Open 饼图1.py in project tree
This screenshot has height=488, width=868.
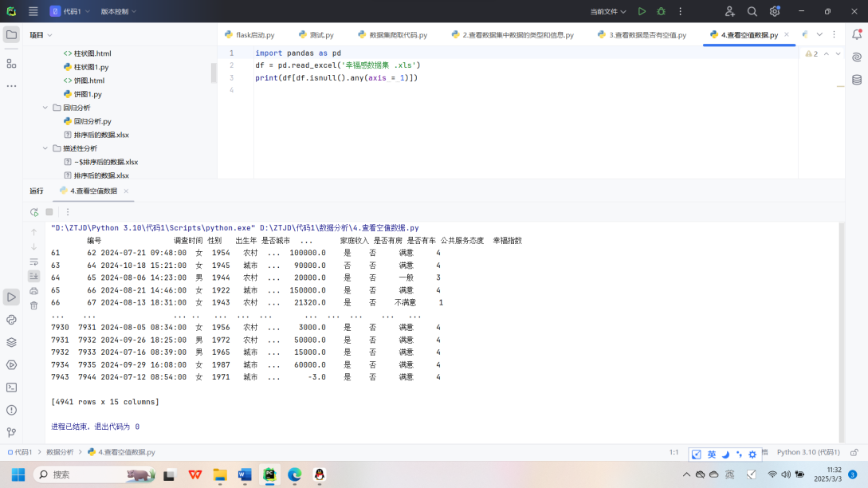[82, 94]
